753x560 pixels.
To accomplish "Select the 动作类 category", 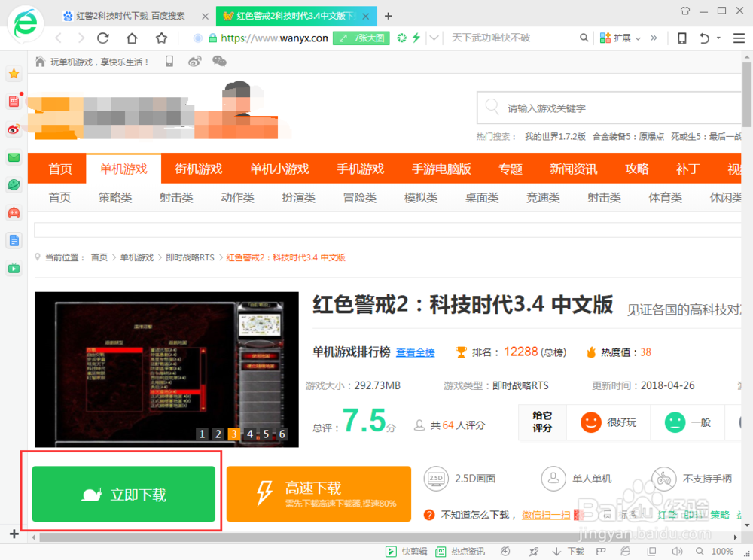I will (x=237, y=198).
